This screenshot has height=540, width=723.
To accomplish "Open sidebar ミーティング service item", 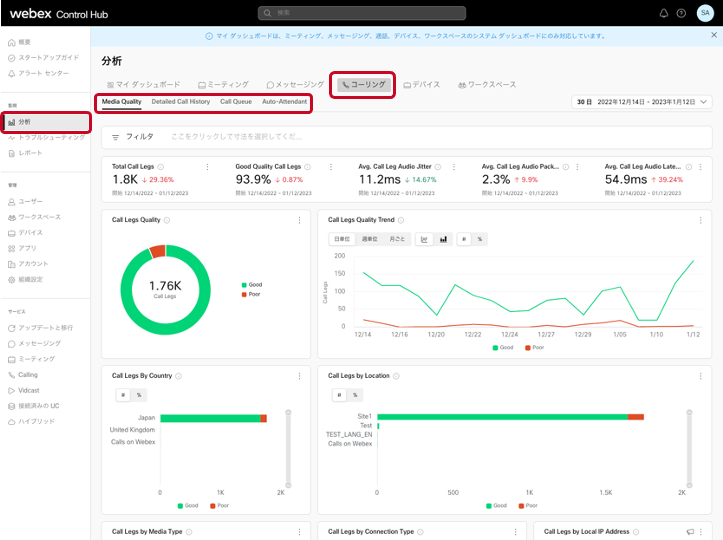I will (x=31, y=359).
